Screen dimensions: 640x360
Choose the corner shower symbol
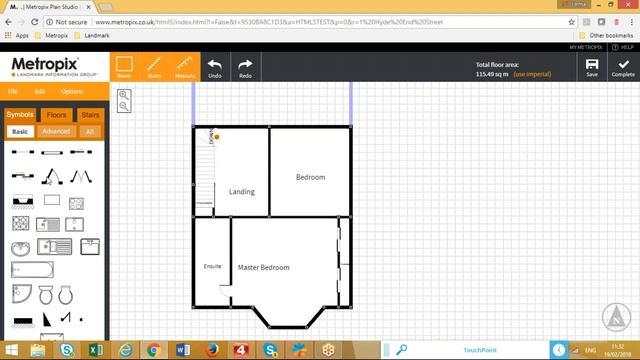click(22, 293)
